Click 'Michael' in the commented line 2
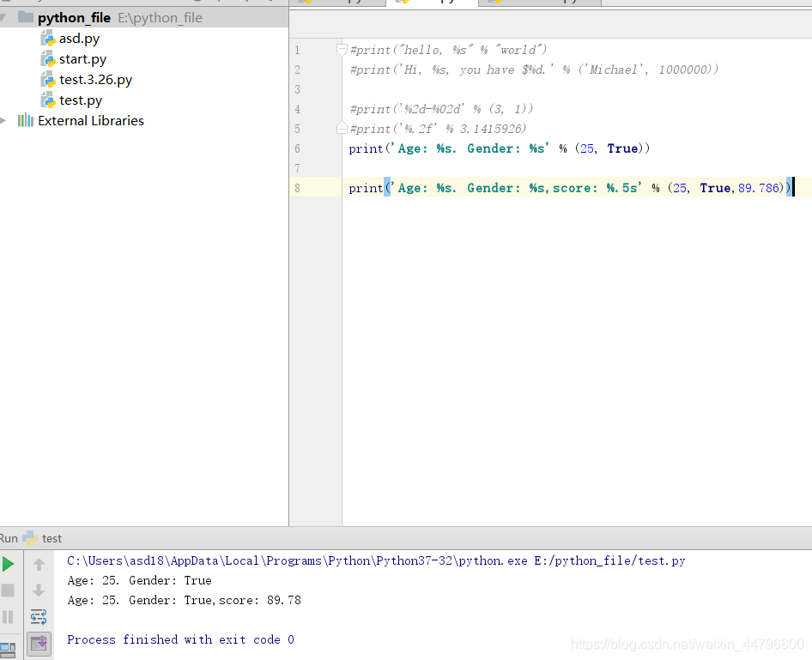The height and width of the screenshot is (660, 812). pos(613,70)
